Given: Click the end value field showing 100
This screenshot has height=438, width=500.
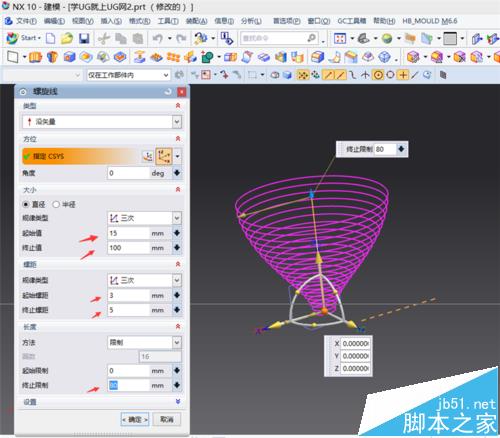Looking at the screenshot, I should tap(129, 248).
